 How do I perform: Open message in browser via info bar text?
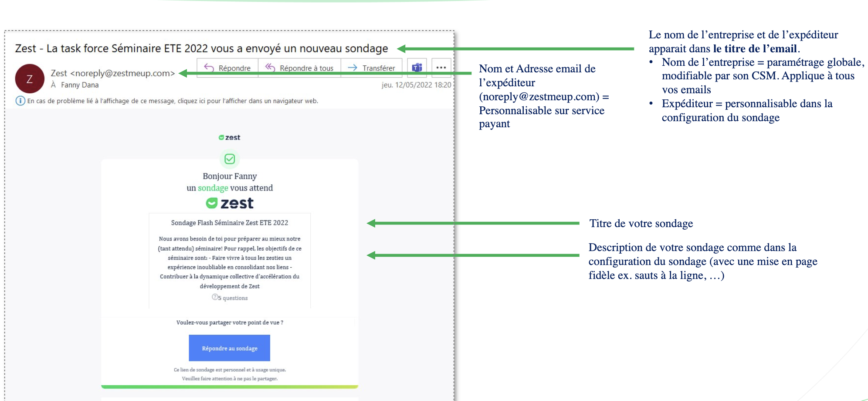(x=173, y=101)
